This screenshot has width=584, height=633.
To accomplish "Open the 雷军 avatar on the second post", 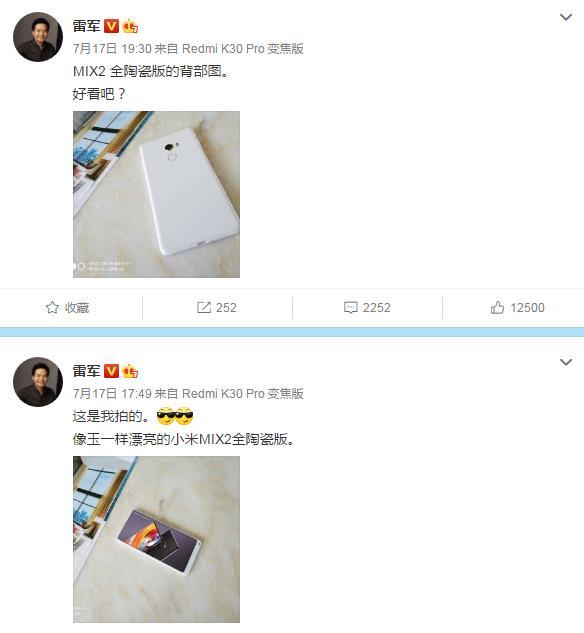I will coord(38,381).
